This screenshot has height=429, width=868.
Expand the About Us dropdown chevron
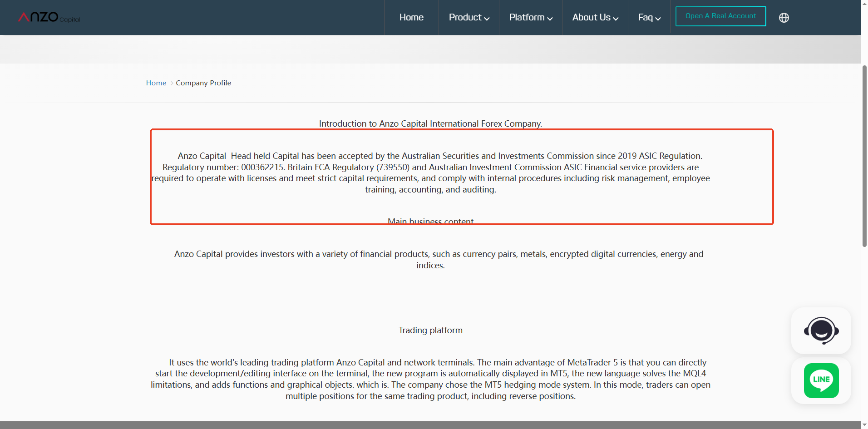(x=616, y=19)
